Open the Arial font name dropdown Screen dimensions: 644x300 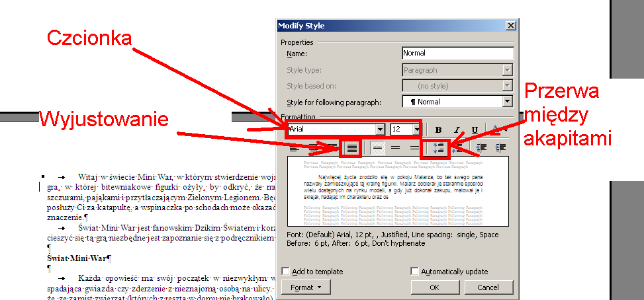click(380, 130)
